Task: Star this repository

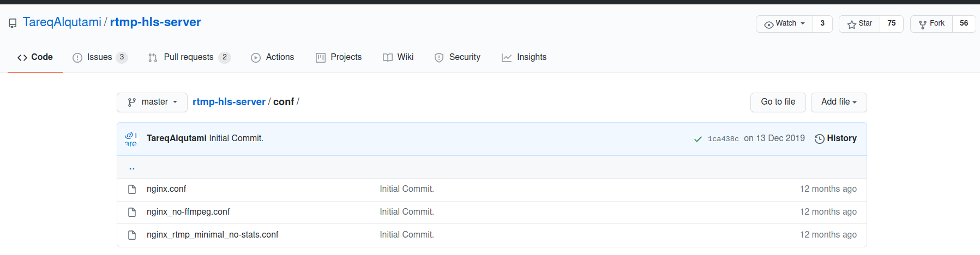Action: click(x=859, y=23)
